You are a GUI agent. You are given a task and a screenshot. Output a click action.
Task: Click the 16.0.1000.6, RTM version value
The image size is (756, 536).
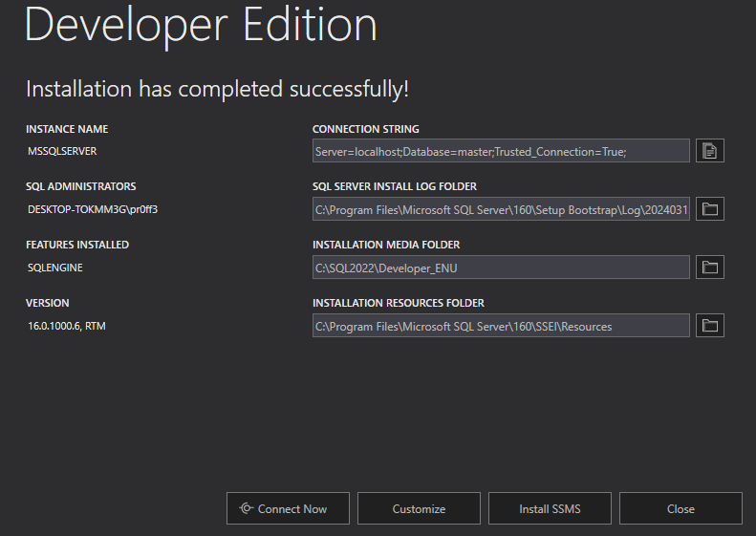click(x=67, y=327)
